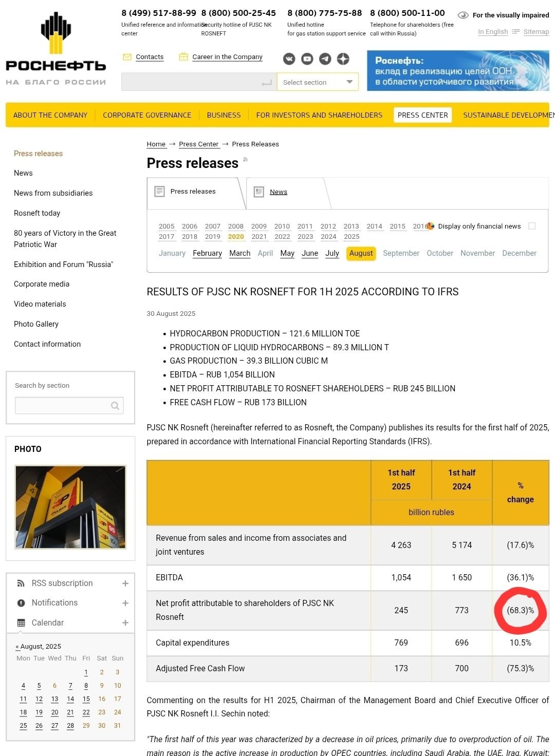Go to previous month in the calendar
This screenshot has height=756, width=555.
[x=17, y=647]
